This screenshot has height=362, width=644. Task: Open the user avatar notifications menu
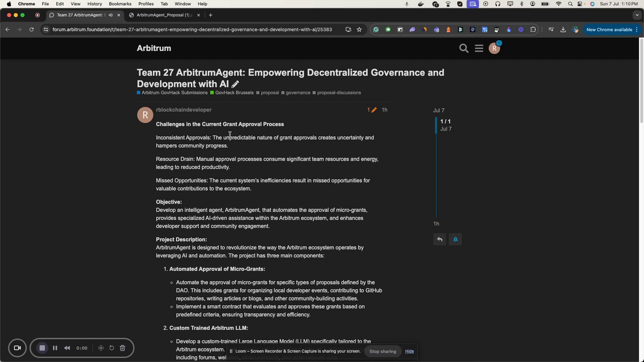(495, 48)
